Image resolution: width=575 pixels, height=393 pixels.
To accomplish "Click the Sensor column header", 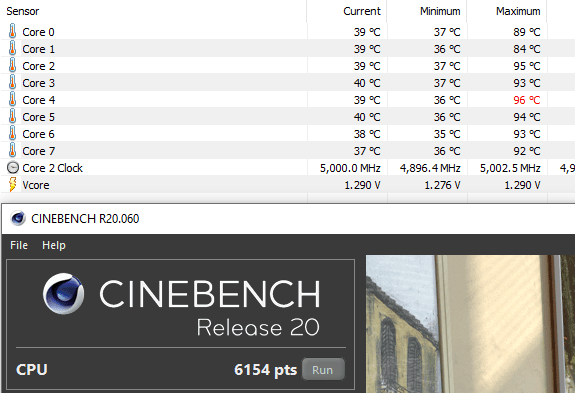I will [22, 11].
